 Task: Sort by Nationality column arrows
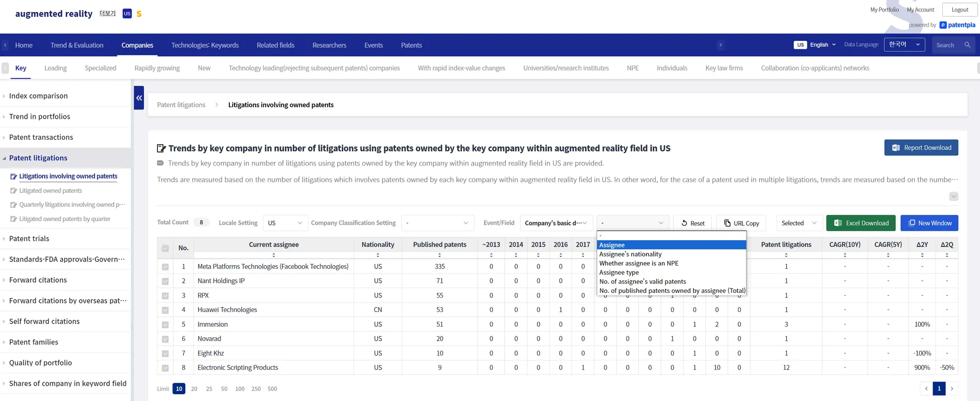tap(378, 255)
